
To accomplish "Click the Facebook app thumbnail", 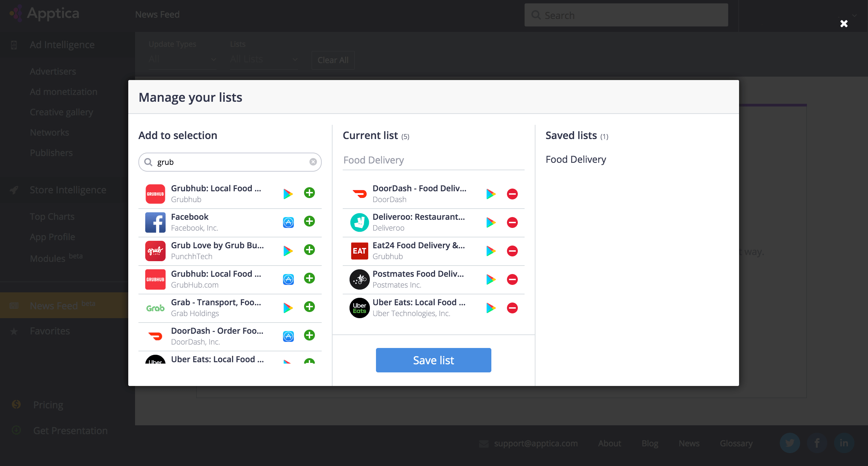I will click(x=155, y=222).
